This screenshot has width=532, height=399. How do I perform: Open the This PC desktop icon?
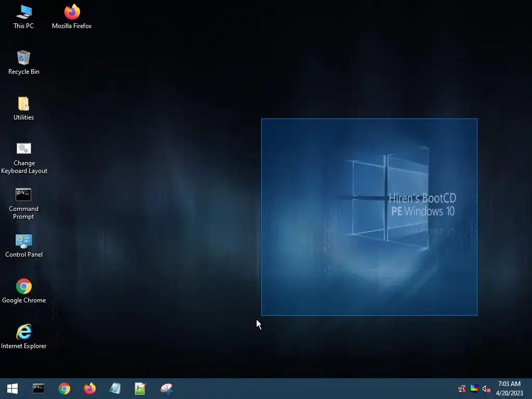tap(24, 17)
